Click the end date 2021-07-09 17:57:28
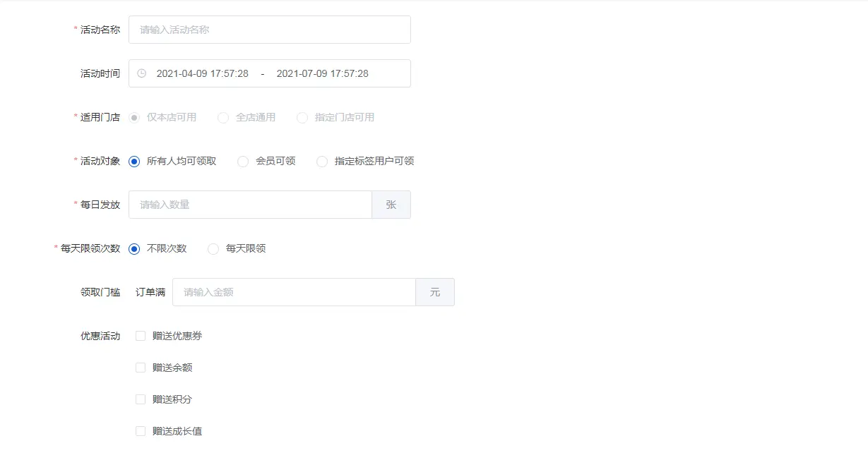Viewport: 868px width, 460px height. point(323,73)
